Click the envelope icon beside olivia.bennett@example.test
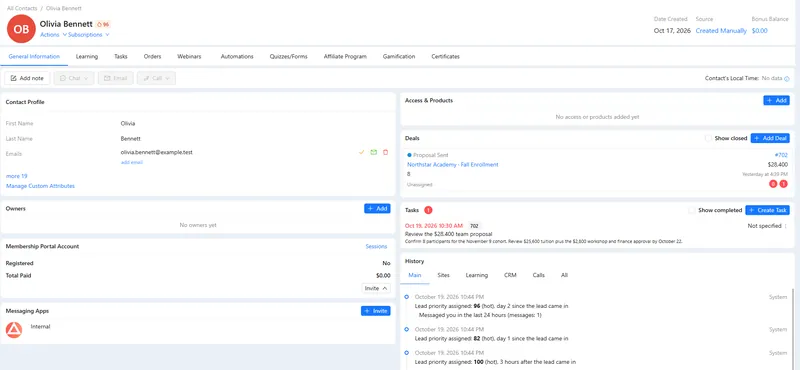This screenshot has width=800, height=370. [373, 152]
